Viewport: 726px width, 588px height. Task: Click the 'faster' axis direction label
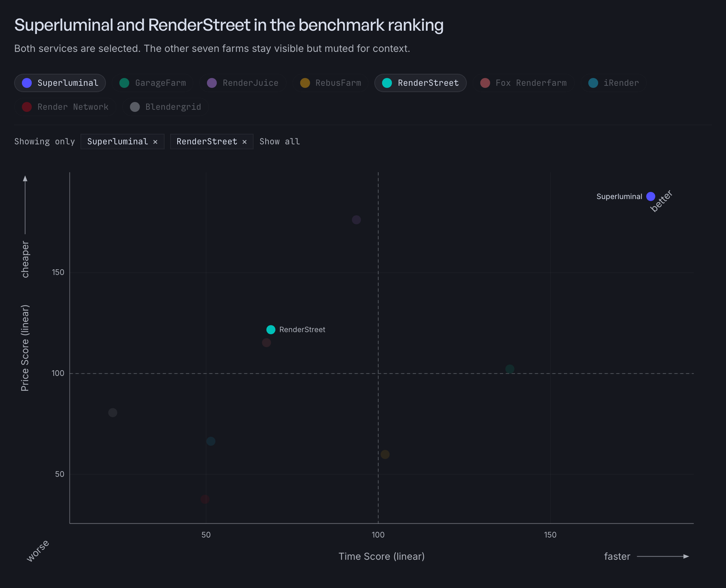[x=617, y=557]
